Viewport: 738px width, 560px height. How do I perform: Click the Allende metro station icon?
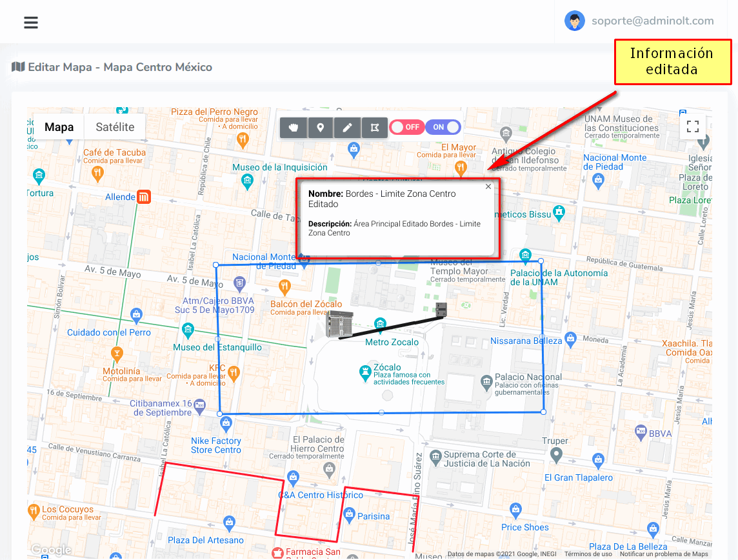point(145,197)
